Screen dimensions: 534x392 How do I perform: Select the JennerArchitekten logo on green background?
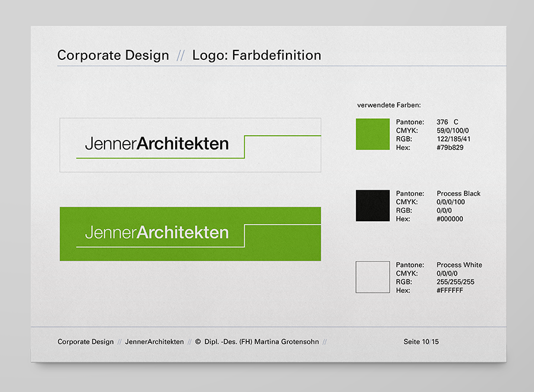190,234
